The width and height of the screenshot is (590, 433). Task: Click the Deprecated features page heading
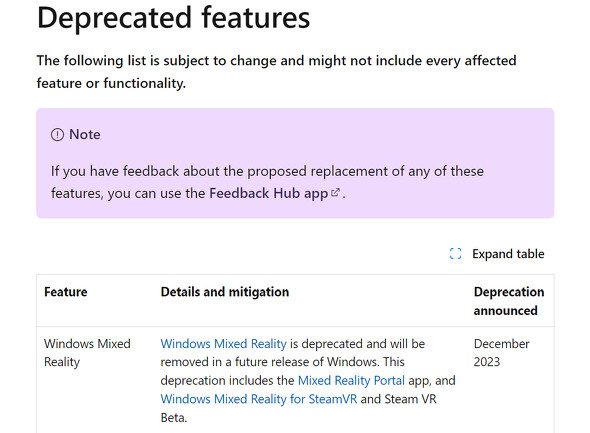click(x=173, y=18)
